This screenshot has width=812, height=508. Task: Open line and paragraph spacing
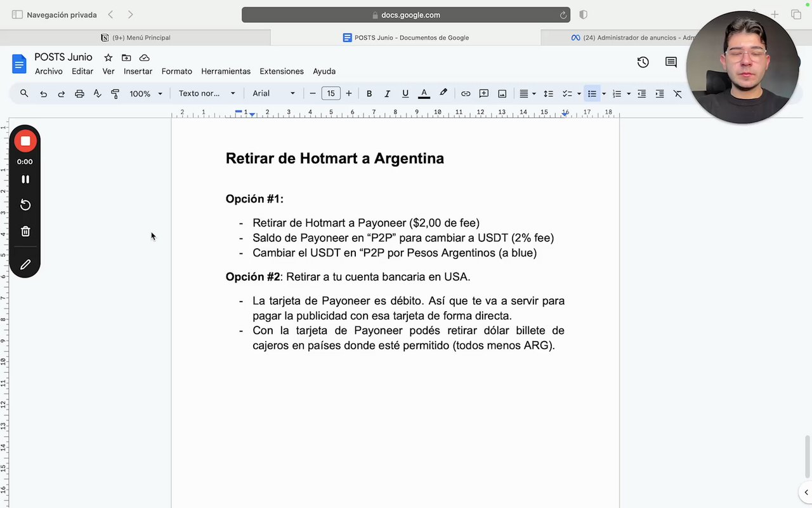click(x=548, y=93)
